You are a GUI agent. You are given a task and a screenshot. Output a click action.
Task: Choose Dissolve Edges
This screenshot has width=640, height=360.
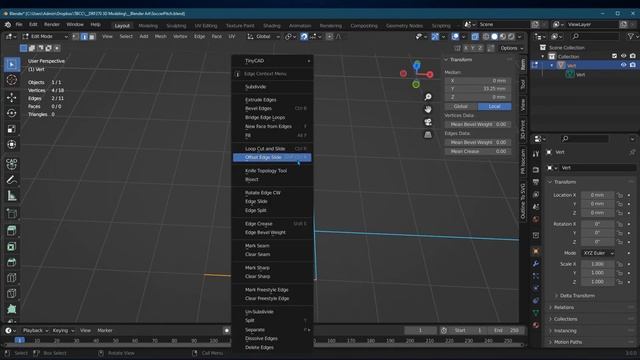point(273,338)
